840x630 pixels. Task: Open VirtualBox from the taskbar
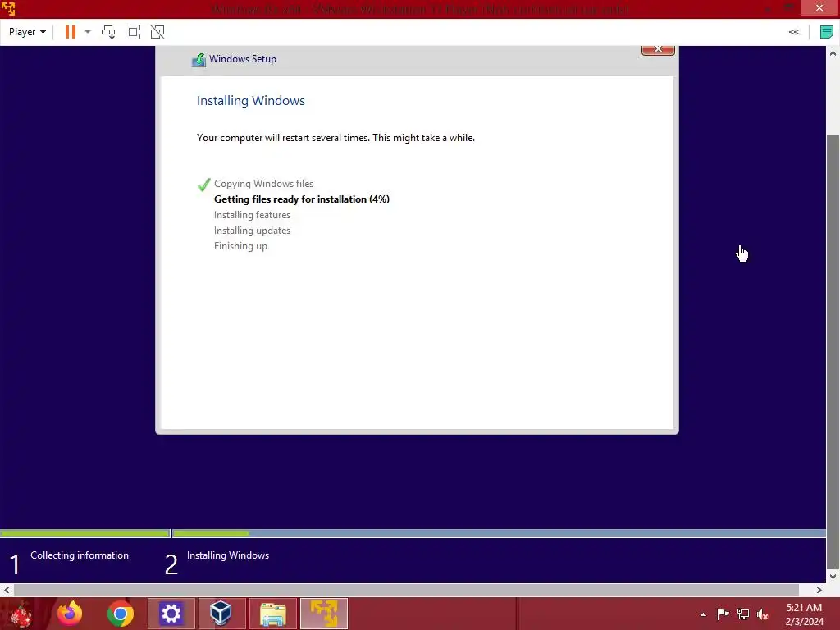(x=221, y=614)
